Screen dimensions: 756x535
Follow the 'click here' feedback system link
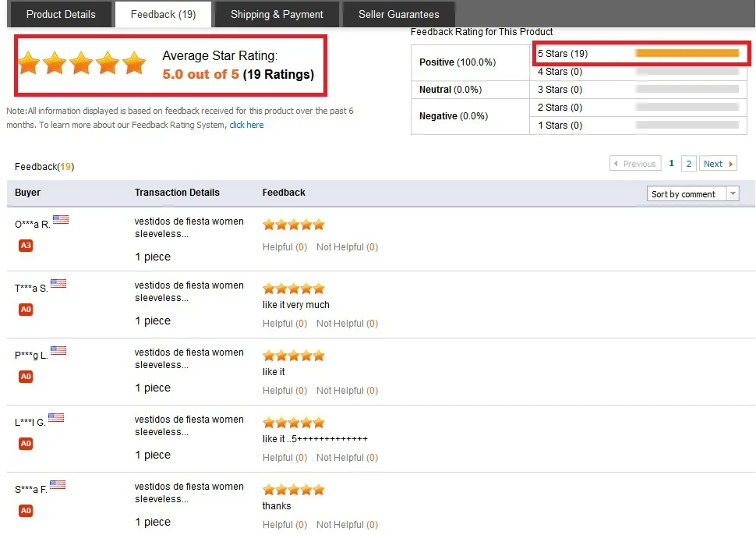click(246, 125)
